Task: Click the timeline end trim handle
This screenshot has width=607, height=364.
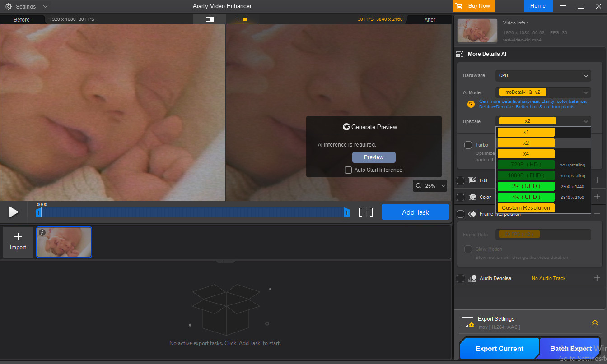Action: (x=347, y=212)
